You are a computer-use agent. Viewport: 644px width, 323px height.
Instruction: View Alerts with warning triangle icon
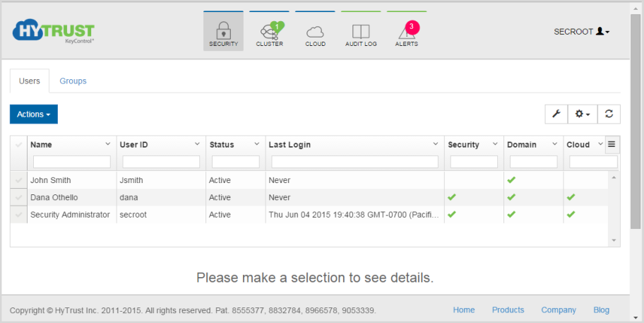point(407,33)
